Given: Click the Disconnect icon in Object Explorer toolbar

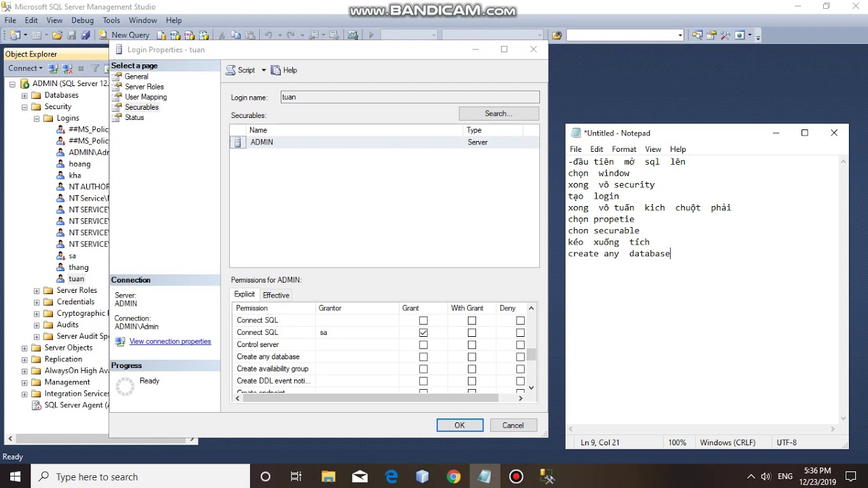Looking at the screenshot, I should click(67, 68).
